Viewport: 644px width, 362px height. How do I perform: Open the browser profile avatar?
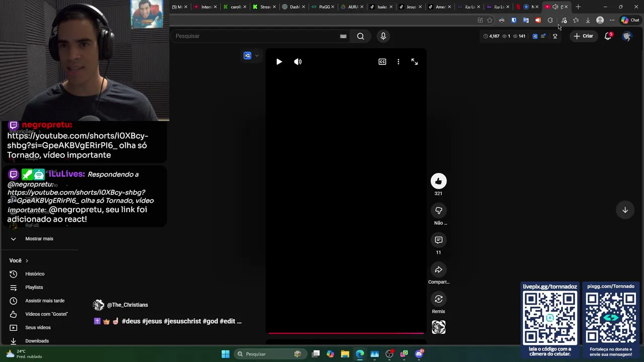coord(600,21)
